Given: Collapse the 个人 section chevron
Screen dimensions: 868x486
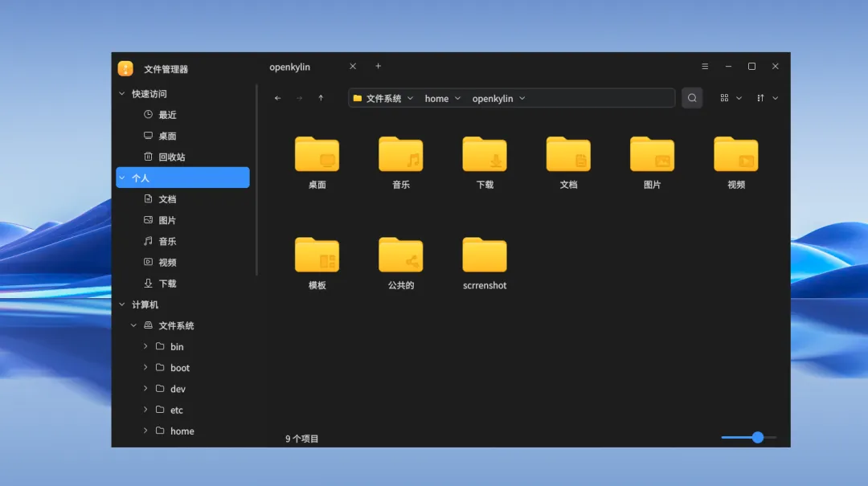Looking at the screenshot, I should [x=122, y=178].
